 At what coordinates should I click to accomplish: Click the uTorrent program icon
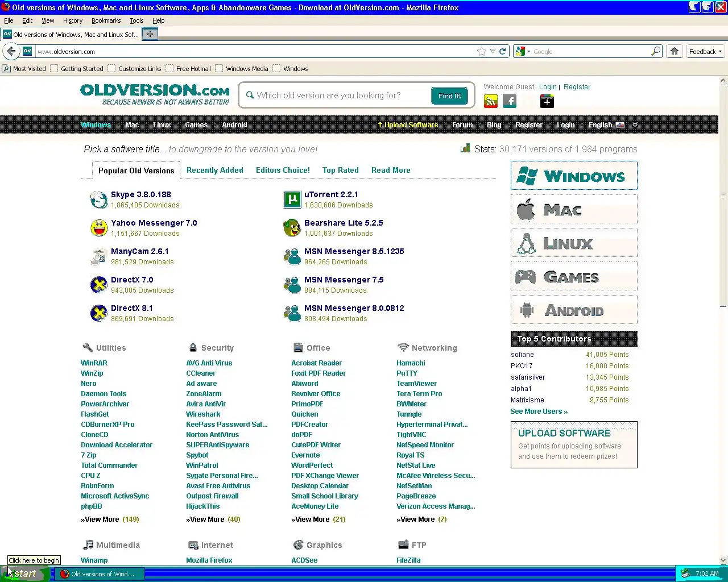(292, 199)
